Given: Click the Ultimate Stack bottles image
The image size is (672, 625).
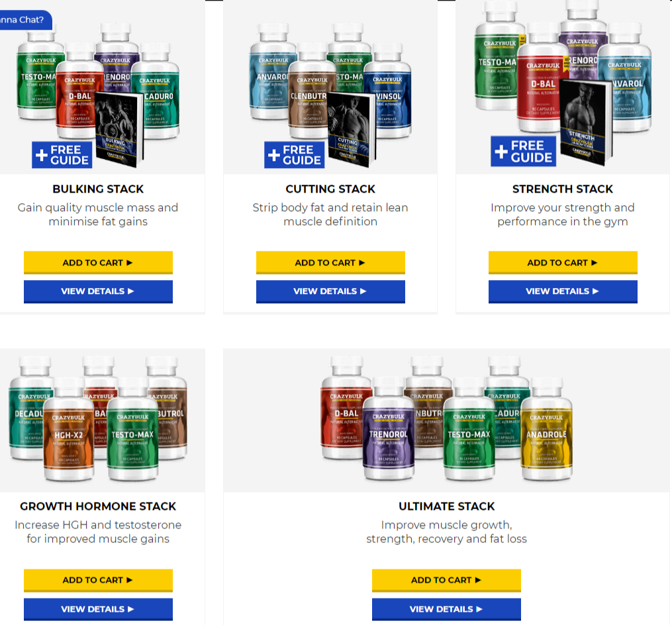Looking at the screenshot, I should pos(446,418).
